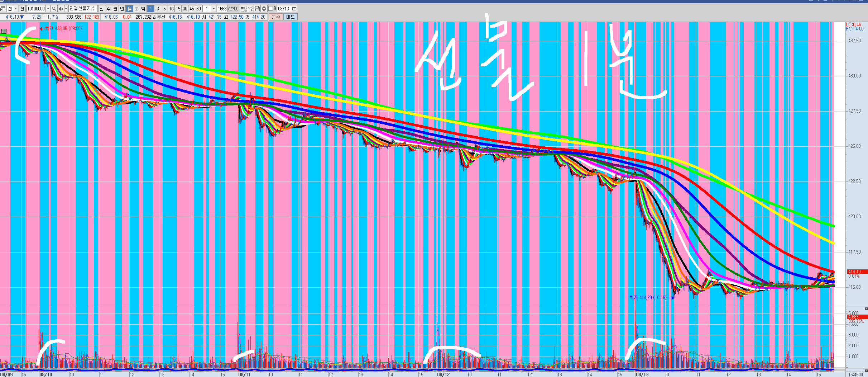Click the 08/10 date label on time axis
The image size is (868, 377).
(x=45, y=374)
